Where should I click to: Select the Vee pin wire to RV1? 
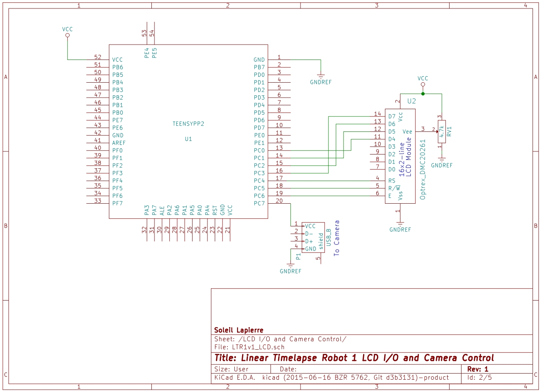(x=426, y=131)
